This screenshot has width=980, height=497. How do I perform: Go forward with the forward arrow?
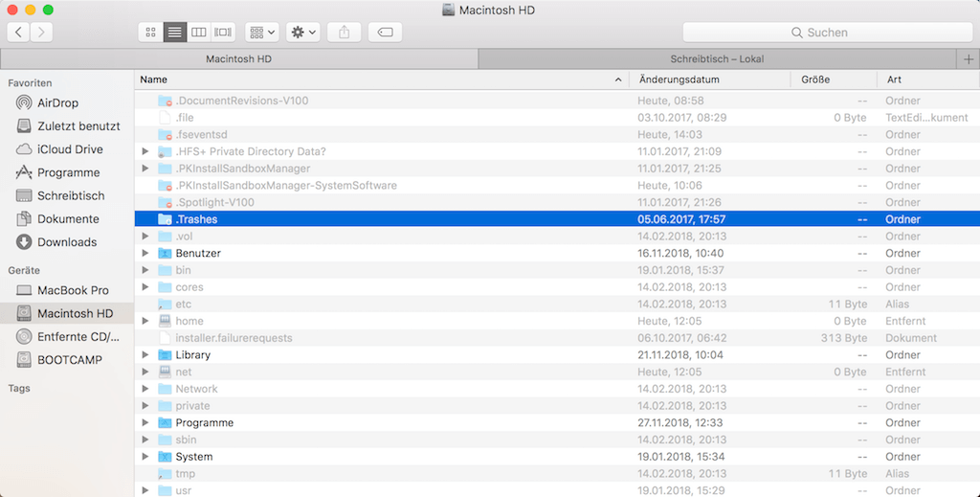pyautogui.click(x=41, y=32)
